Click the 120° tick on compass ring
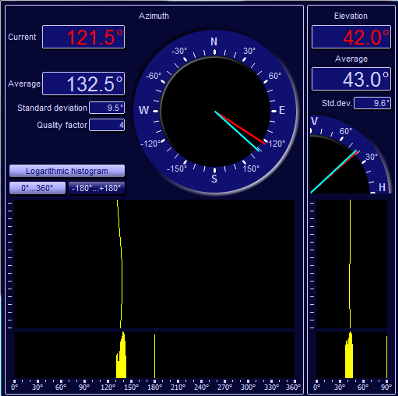398x396 pixels. coord(276,144)
